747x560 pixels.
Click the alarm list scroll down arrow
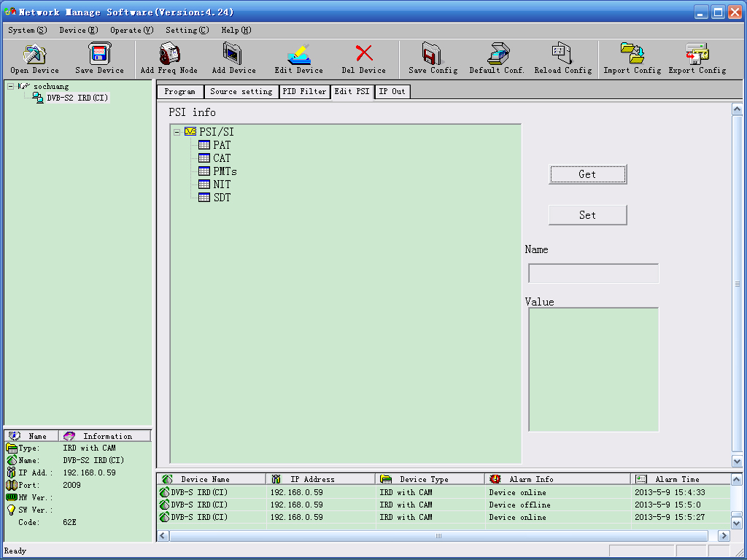(737, 524)
